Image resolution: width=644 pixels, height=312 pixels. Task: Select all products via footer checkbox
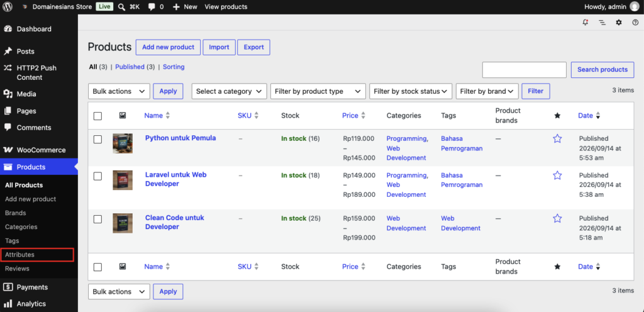click(x=97, y=267)
